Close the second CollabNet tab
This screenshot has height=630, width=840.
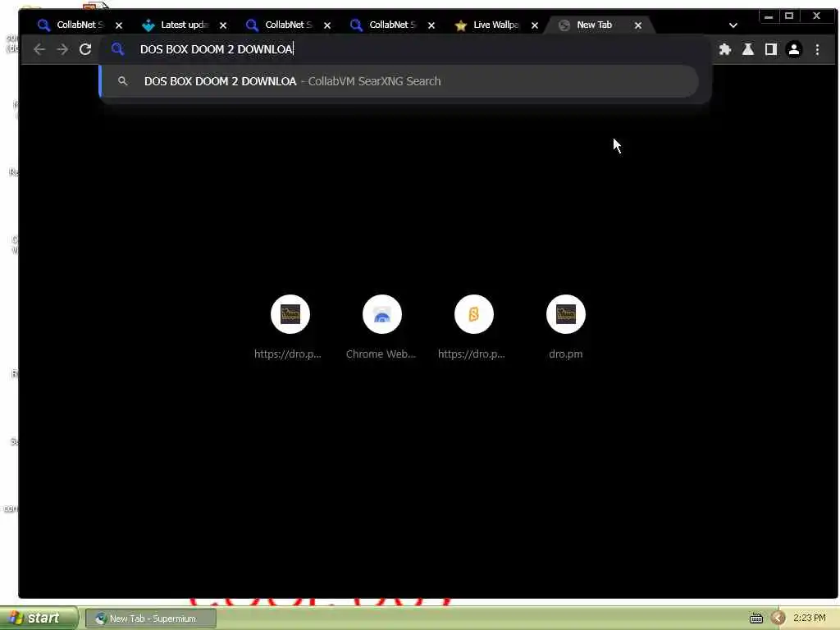327,25
